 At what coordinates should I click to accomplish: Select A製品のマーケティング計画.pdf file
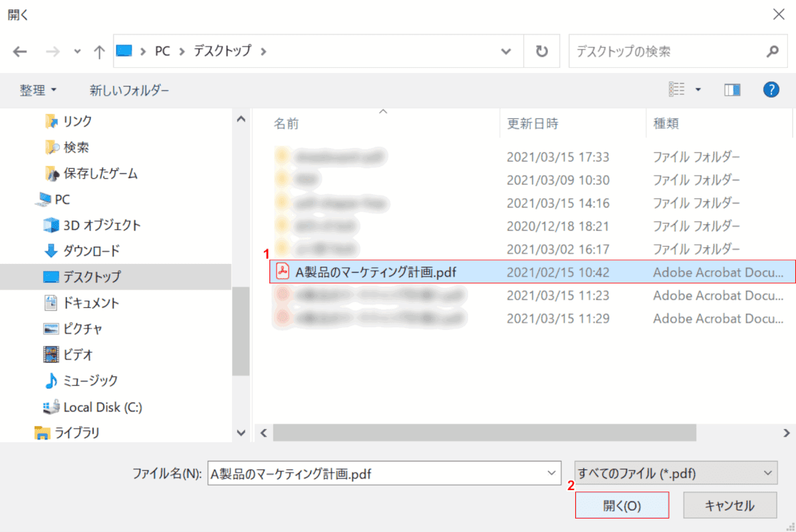[x=533, y=272]
